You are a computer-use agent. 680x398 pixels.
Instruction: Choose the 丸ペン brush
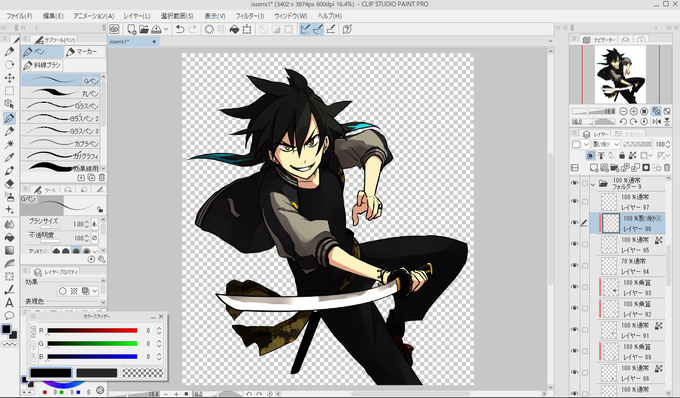pos(61,93)
